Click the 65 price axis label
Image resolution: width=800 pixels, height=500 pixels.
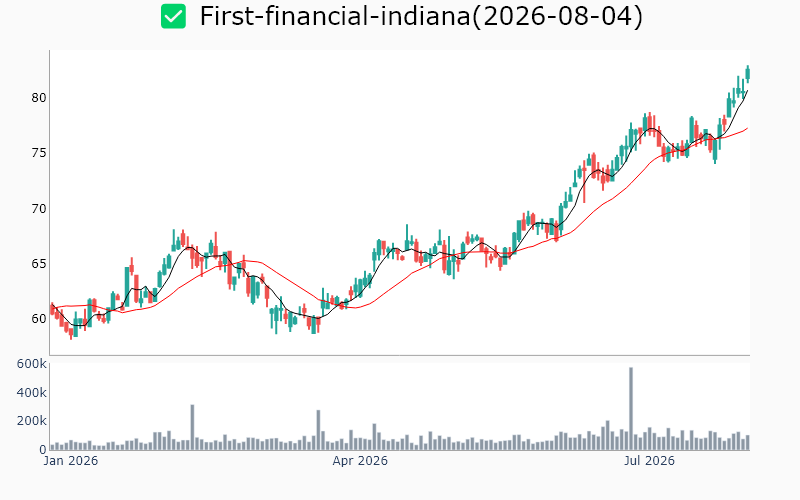click(x=39, y=264)
